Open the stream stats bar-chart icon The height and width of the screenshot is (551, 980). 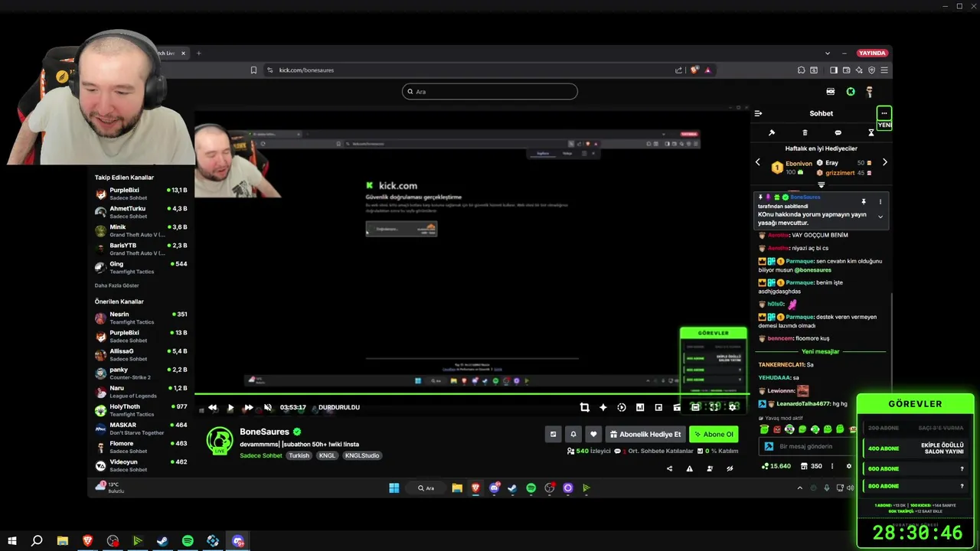640,407
